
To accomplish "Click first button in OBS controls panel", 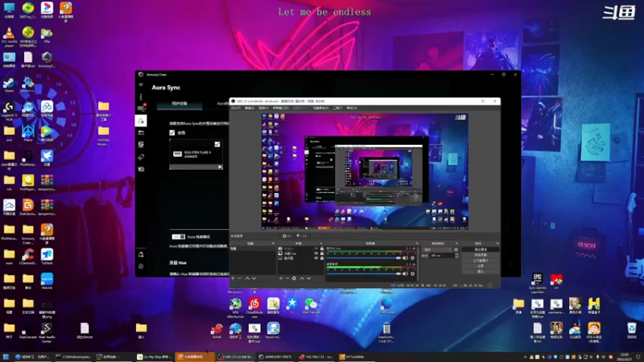I will [x=481, y=249].
